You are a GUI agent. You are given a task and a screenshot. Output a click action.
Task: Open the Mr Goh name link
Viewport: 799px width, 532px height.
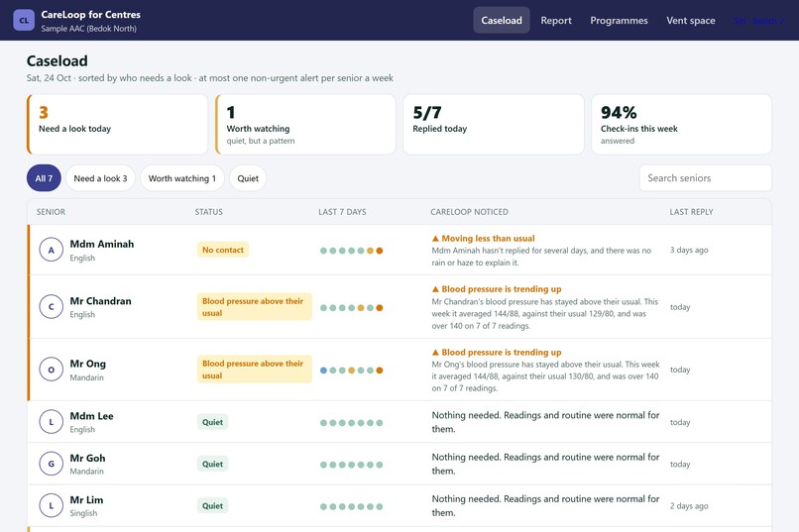coord(87,458)
